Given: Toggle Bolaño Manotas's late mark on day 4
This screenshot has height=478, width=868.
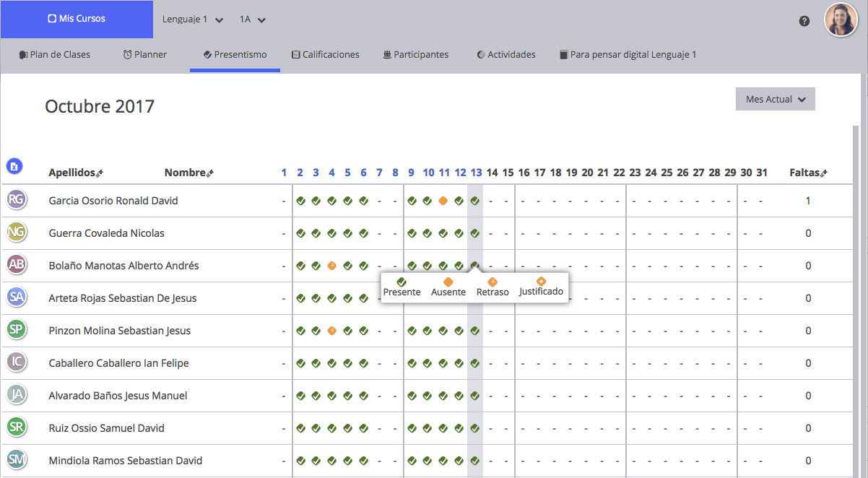Looking at the screenshot, I should click(x=332, y=266).
